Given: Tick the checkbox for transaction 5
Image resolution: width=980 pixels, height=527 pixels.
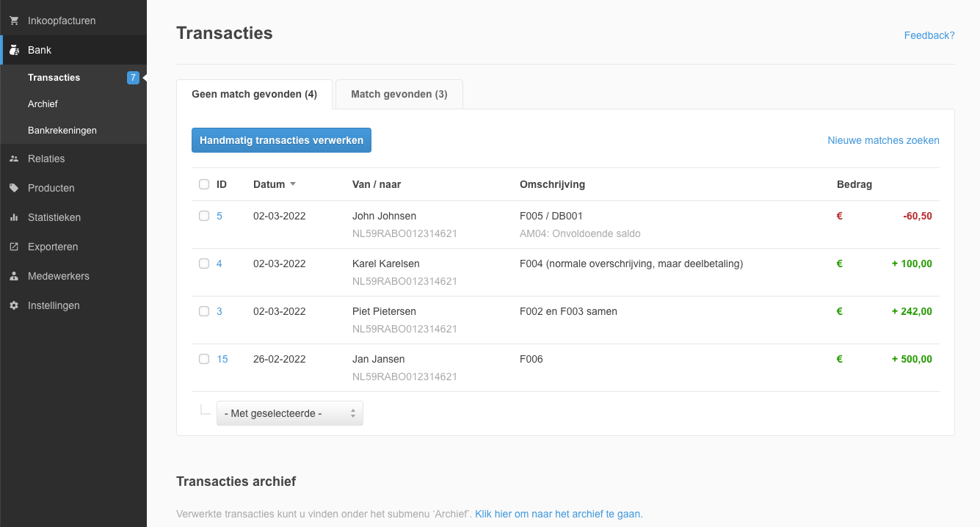Looking at the screenshot, I should point(204,216).
